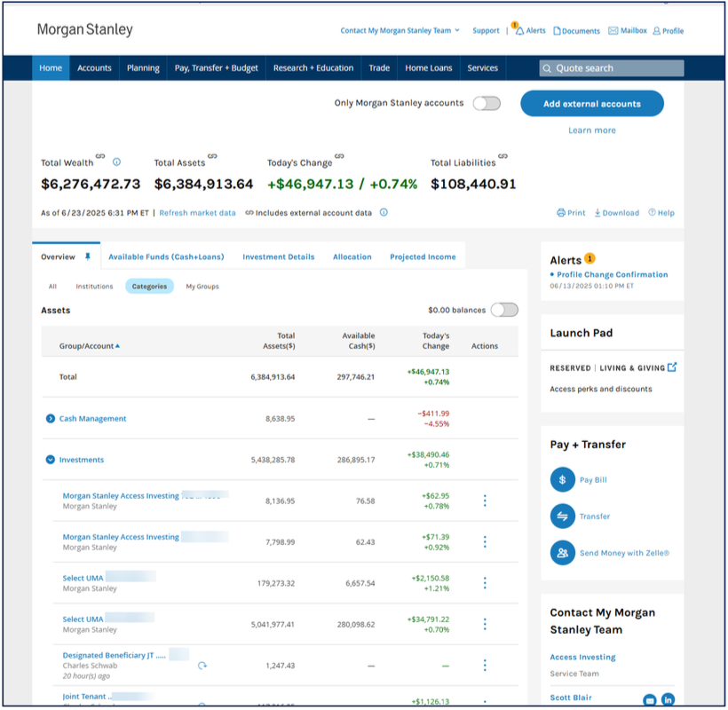The image size is (728, 710).
Task: Click the Help question mark icon
Action: coord(652,212)
